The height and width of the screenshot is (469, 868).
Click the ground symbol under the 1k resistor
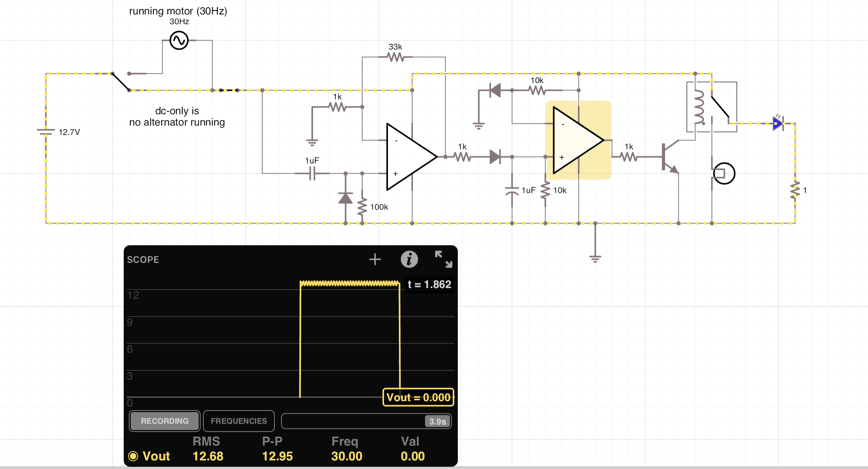coord(312,142)
